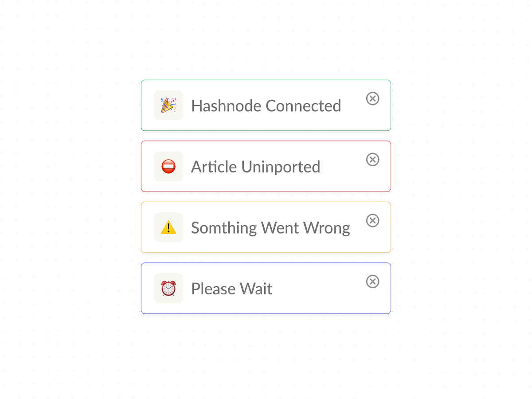Image resolution: width=532 pixels, height=399 pixels.
Task: Select the Somthing Went Wrong message text
Action: pos(270,227)
